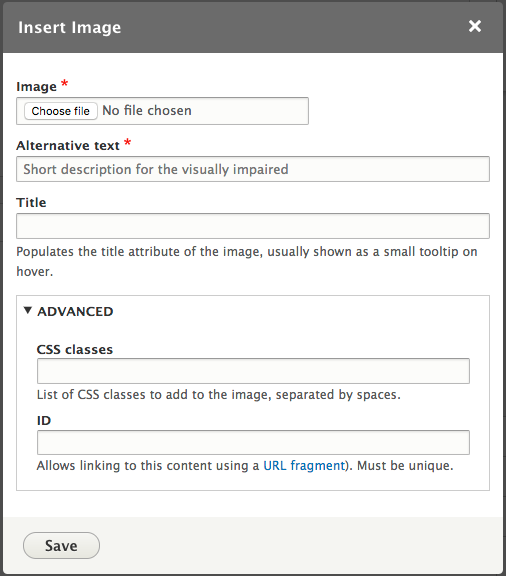Click the Title field label
Screen dimensions: 506x576
click(x=31, y=202)
